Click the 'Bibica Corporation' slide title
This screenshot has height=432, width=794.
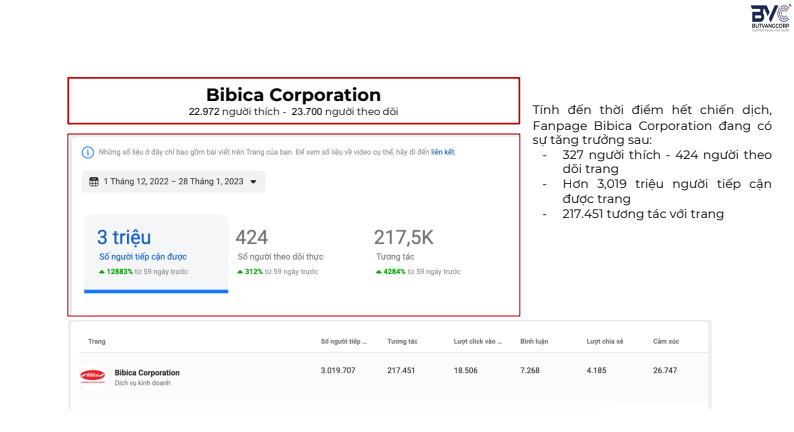293,95
